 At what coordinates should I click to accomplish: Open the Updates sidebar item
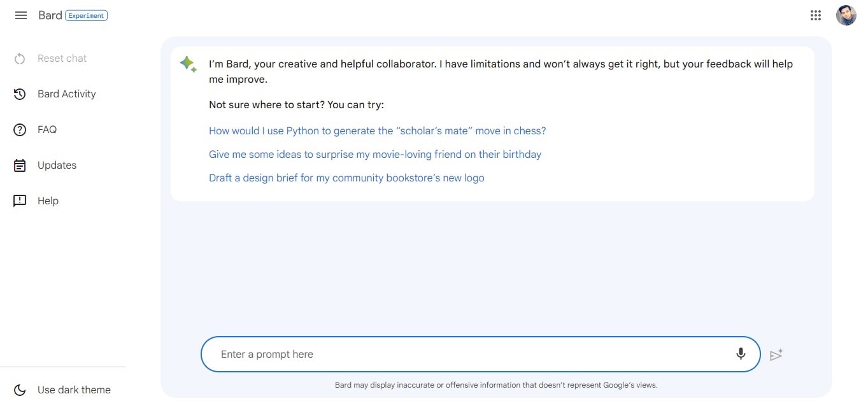[x=57, y=165]
